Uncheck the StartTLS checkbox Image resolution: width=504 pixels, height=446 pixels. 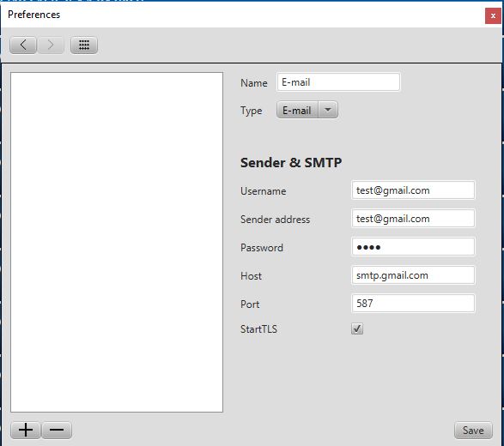click(x=357, y=328)
